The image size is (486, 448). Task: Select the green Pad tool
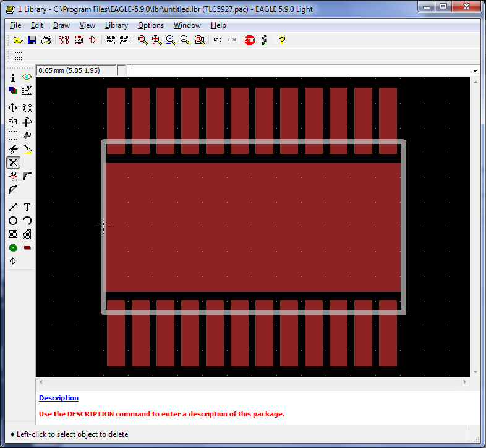tap(13, 248)
